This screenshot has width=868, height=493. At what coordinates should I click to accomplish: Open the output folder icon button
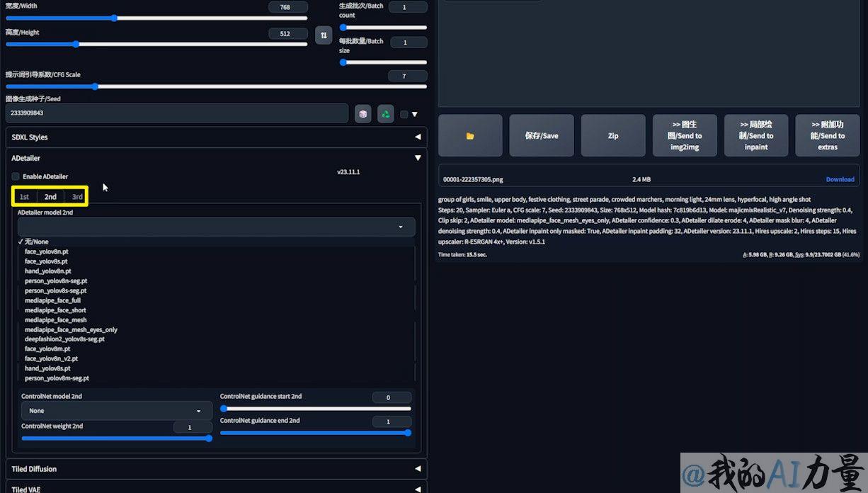pos(470,135)
